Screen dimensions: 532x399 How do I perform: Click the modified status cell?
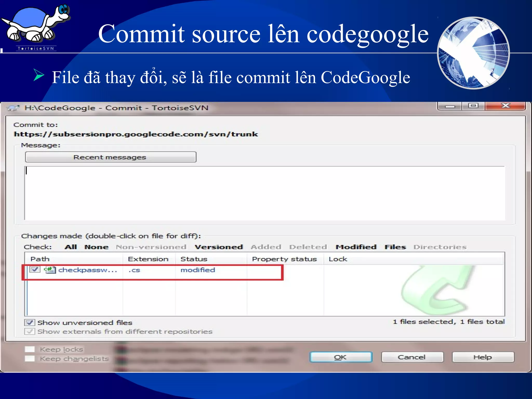[x=198, y=270]
